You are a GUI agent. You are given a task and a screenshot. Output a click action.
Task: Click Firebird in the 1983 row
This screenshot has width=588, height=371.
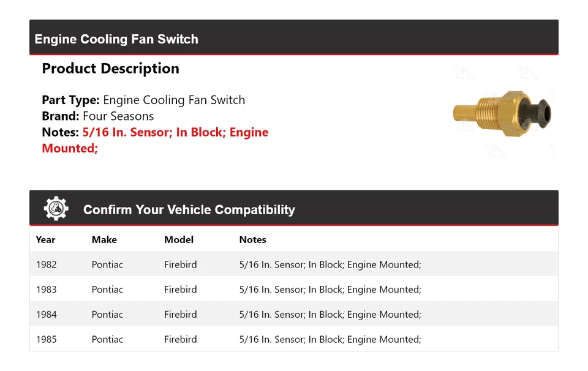181,290
